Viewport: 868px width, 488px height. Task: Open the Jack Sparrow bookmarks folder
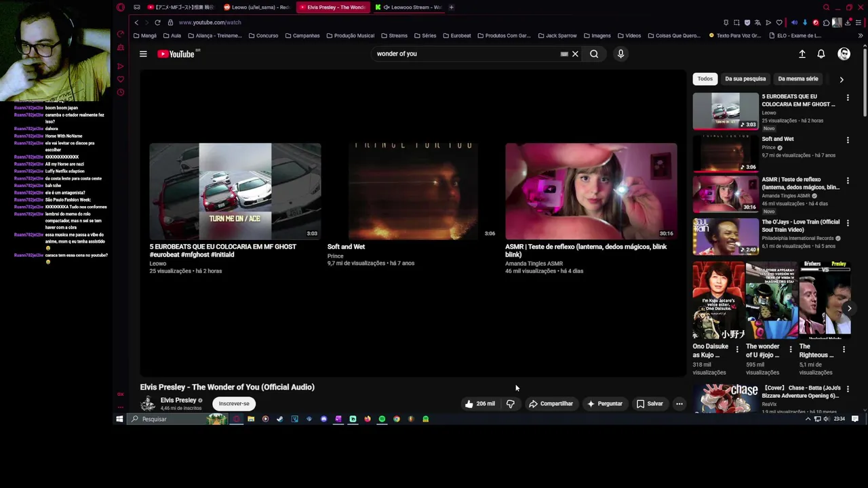[x=557, y=35]
